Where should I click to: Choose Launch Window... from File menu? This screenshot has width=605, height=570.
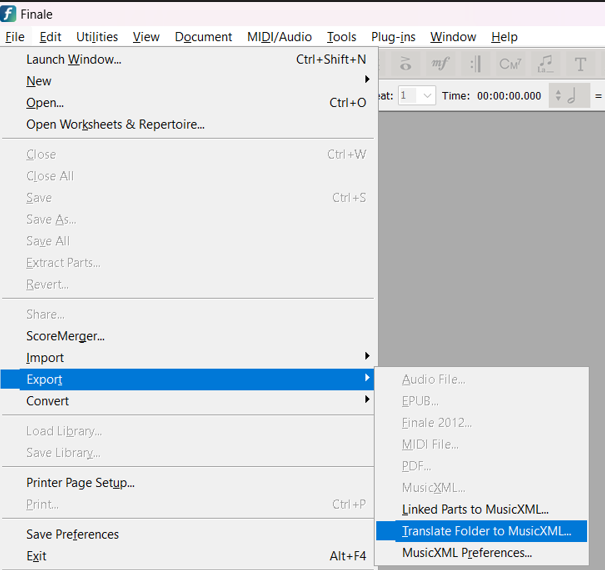[x=189, y=59]
